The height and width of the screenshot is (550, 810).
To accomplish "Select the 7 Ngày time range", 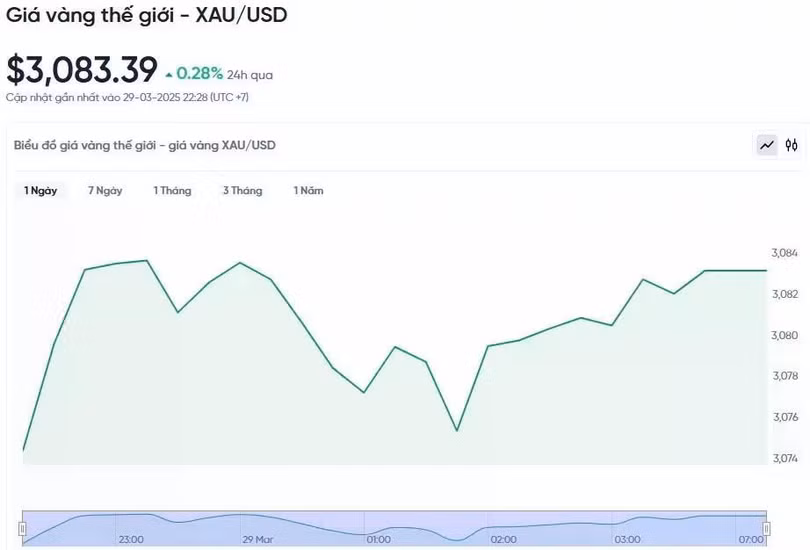I will (105, 191).
